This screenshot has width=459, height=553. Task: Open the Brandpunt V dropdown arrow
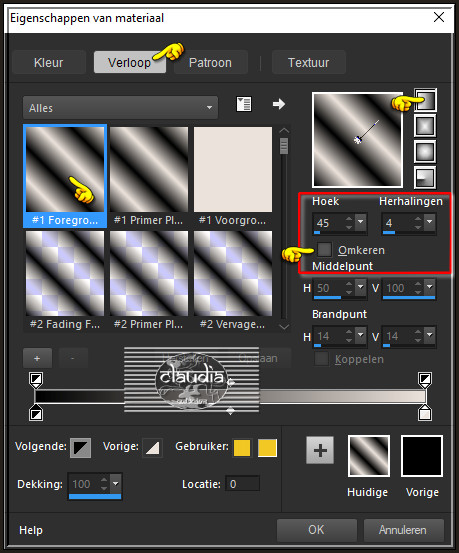[430, 335]
